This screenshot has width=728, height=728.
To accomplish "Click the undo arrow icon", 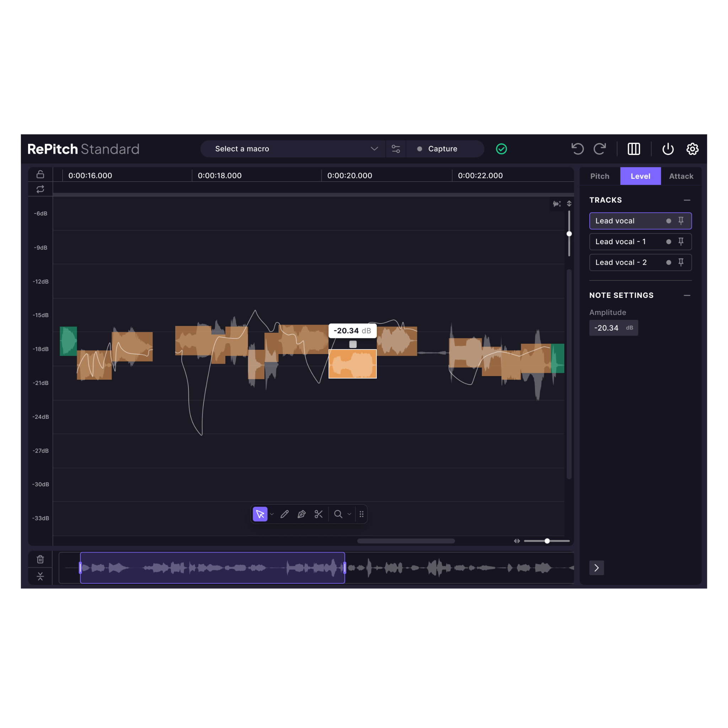I will pos(577,149).
